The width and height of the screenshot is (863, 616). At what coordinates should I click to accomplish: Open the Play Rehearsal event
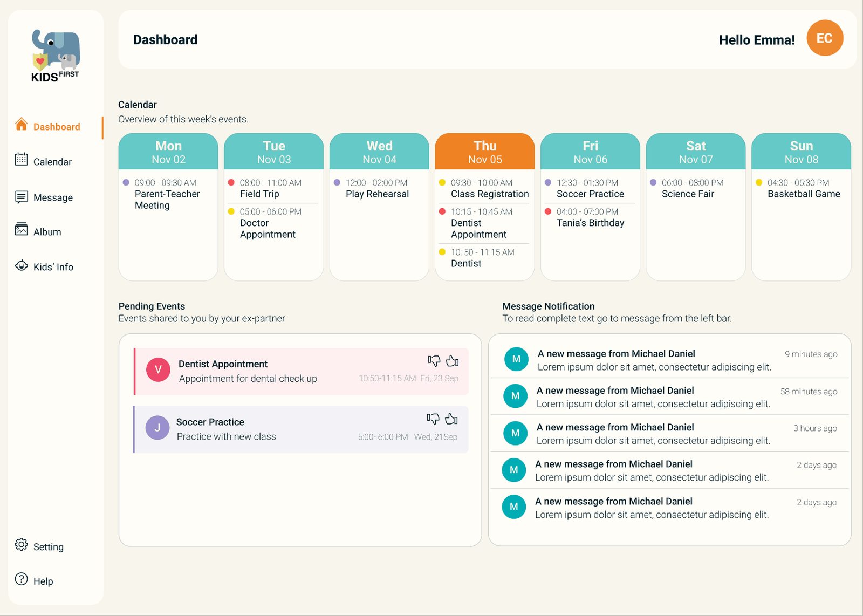click(x=378, y=189)
